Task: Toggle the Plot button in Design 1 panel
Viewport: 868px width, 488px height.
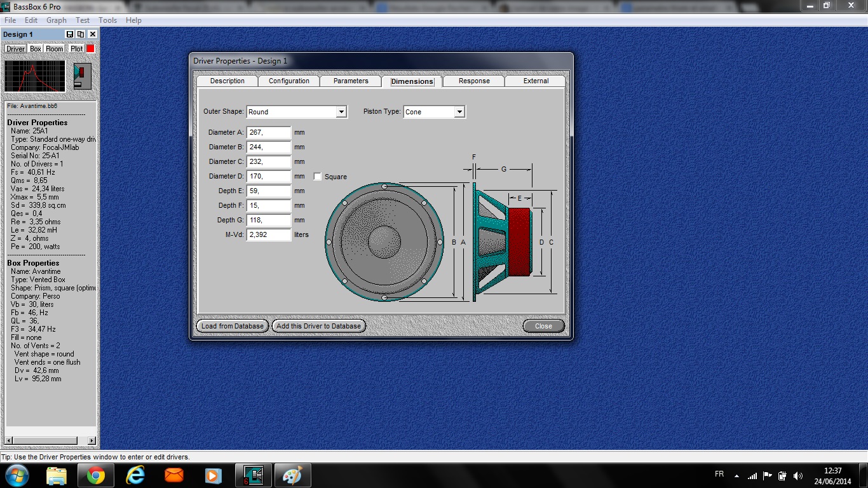Action: pyautogui.click(x=76, y=49)
